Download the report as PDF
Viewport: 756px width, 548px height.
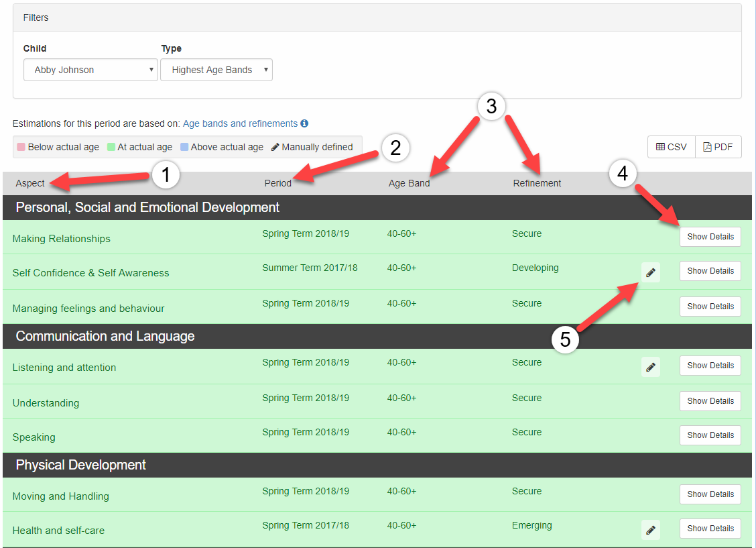click(718, 147)
